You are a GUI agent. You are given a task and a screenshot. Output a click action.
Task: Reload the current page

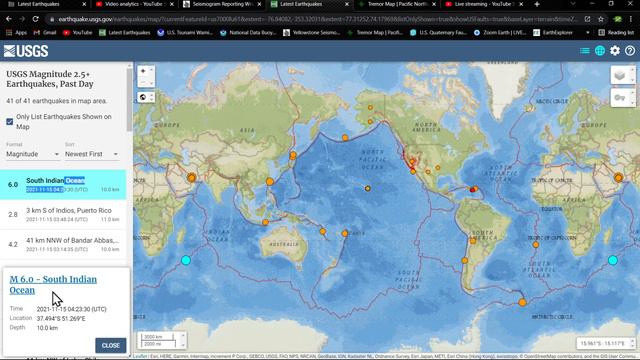pos(36,19)
